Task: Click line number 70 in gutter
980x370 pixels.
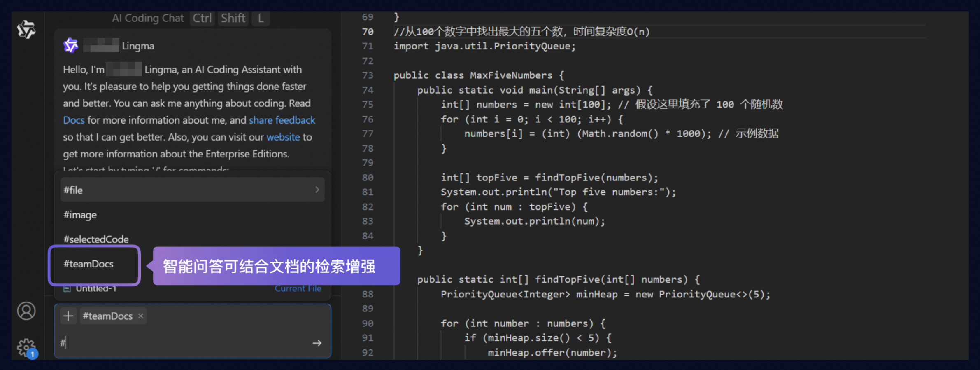Action: tap(368, 32)
